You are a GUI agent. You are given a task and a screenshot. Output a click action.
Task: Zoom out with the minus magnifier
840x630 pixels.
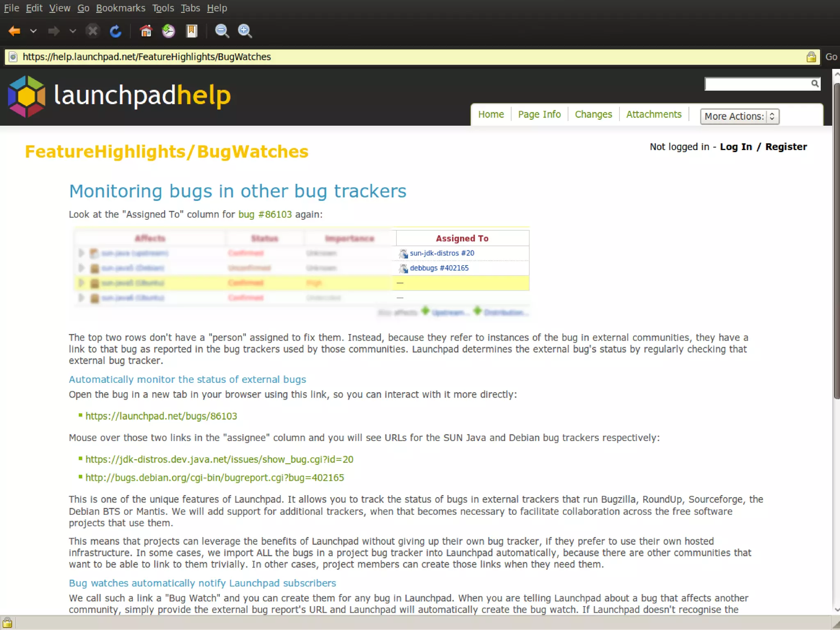click(x=222, y=31)
